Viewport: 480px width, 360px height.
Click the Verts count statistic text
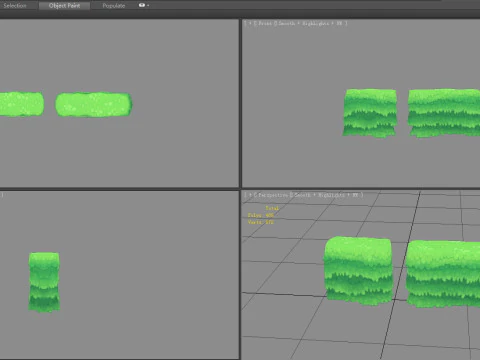click(260, 222)
